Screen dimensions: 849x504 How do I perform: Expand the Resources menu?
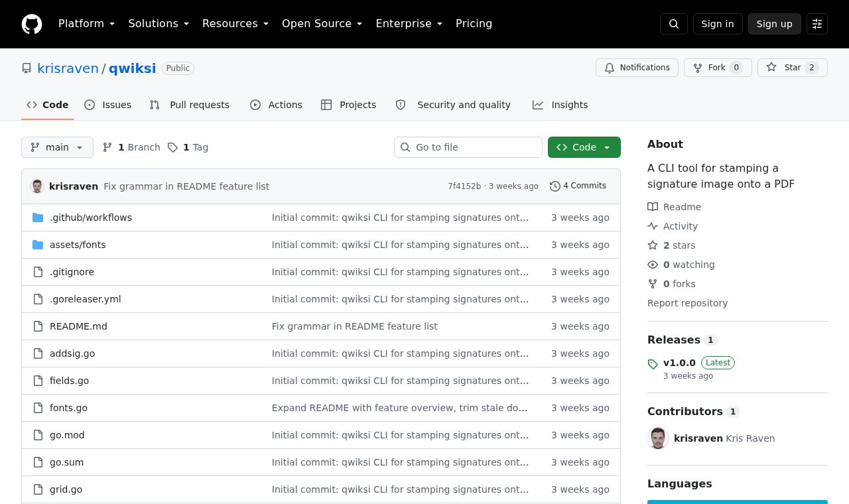point(235,24)
